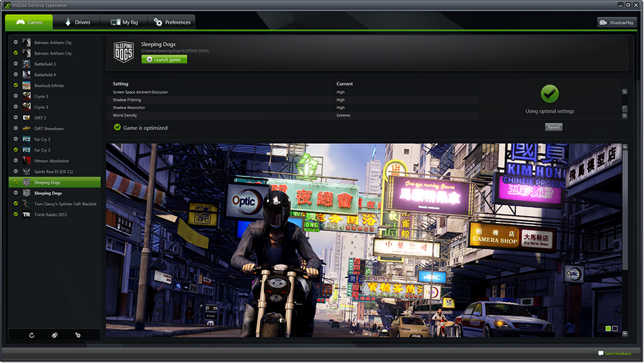
Task: Click the 'Screen Space Ambient Occlusion' setting row
Action: click(x=294, y=92)
